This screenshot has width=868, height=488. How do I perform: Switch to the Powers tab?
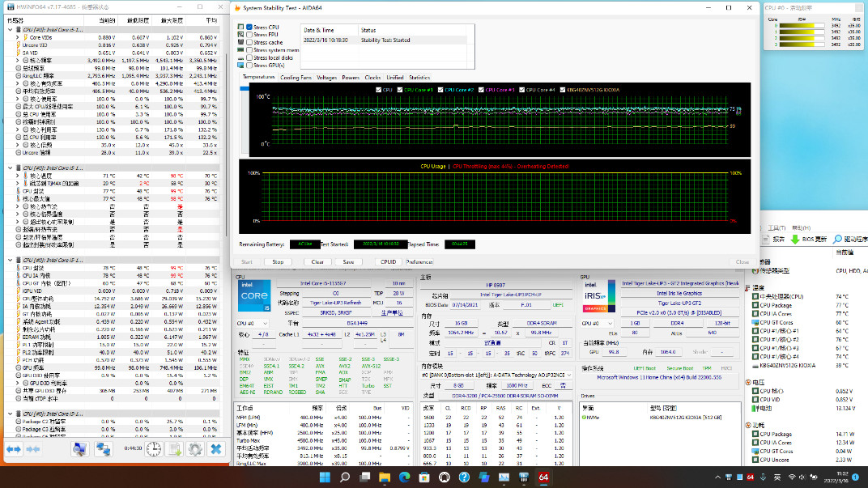351,78
